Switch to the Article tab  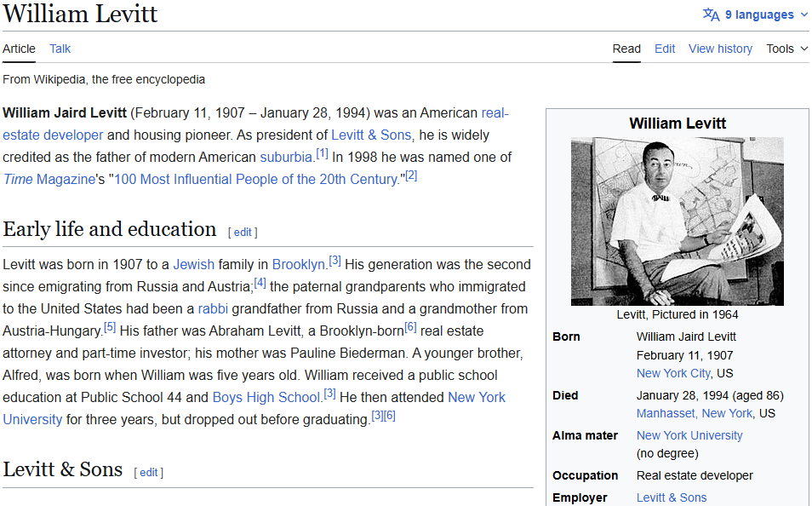[x=20, y=49]
